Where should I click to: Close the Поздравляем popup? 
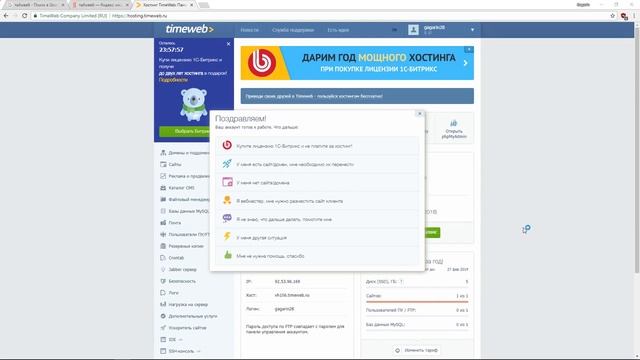[420, 113]
